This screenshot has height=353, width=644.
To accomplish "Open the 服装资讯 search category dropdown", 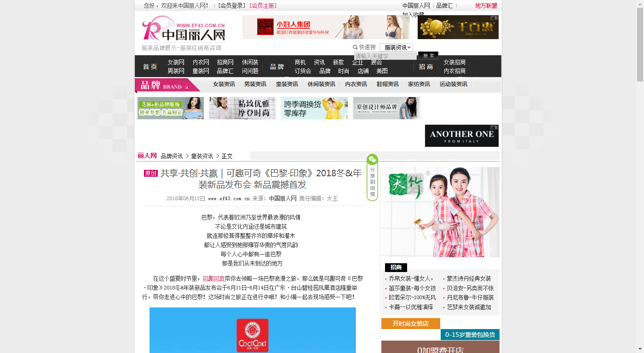I will point(396,47).
